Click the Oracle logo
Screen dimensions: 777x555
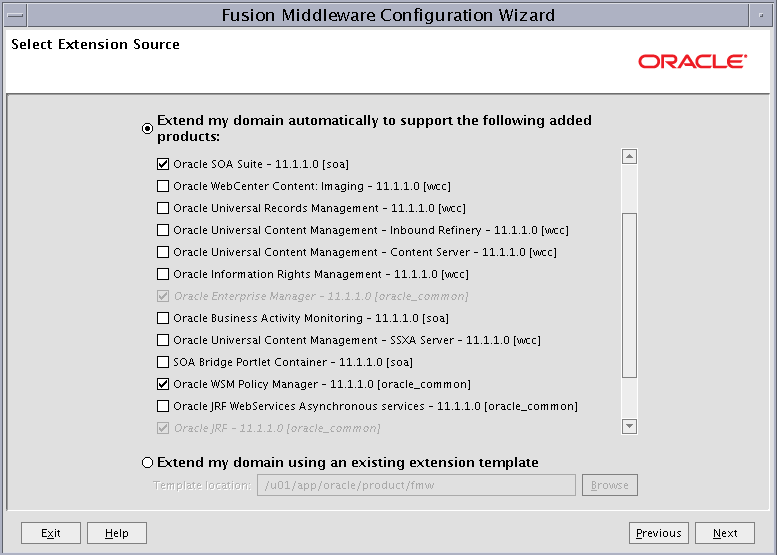click(x=692, y=61)
